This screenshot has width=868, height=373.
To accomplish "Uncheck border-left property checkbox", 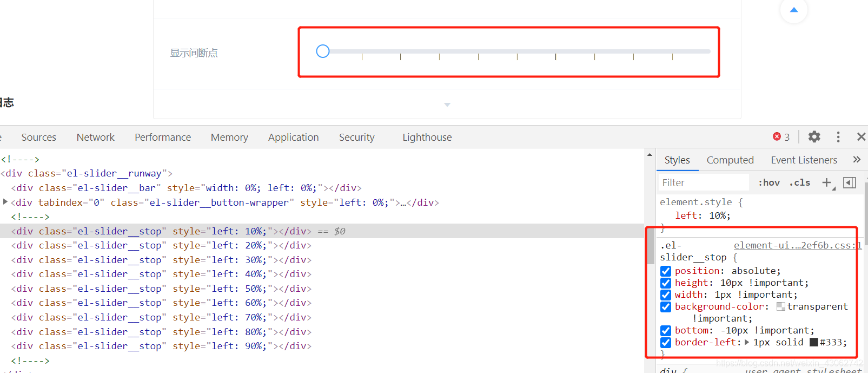I will pyautogui.click(x=666, y=343).
